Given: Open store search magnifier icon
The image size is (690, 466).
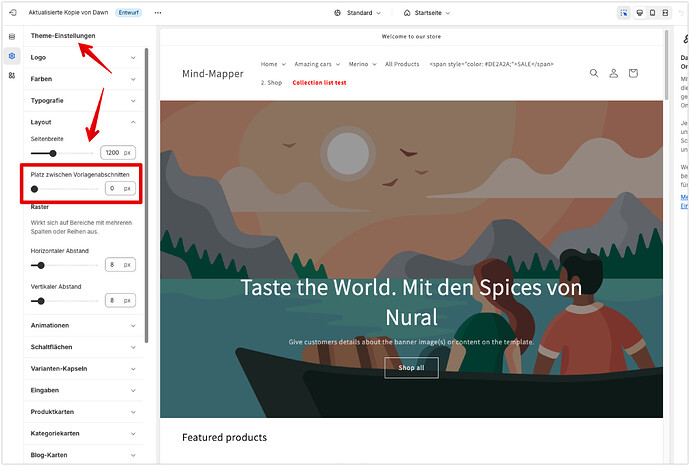Looking at the screenshot, I should [594, 73].
